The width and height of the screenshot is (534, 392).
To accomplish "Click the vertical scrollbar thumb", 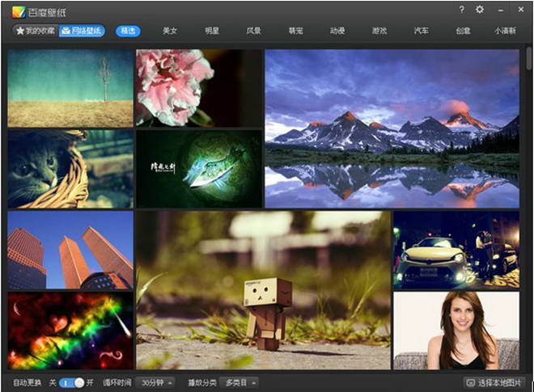I will tap(529, 58).
